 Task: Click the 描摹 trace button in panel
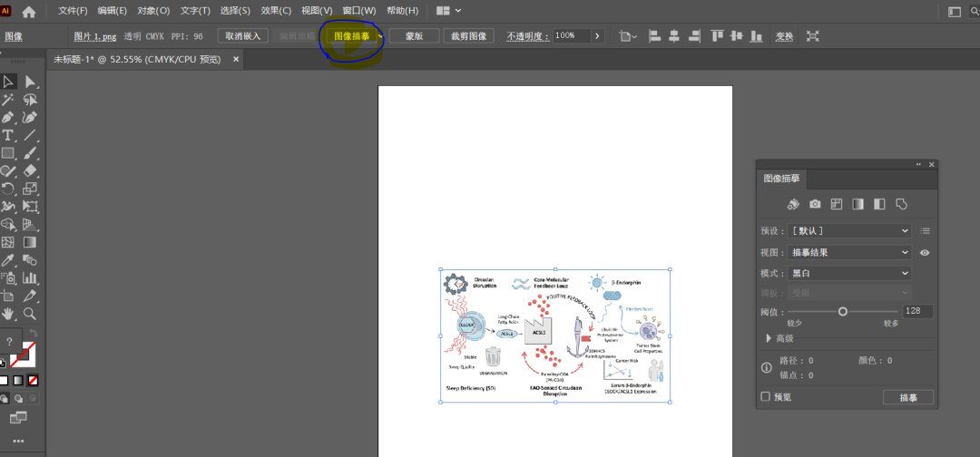point(907,397)
